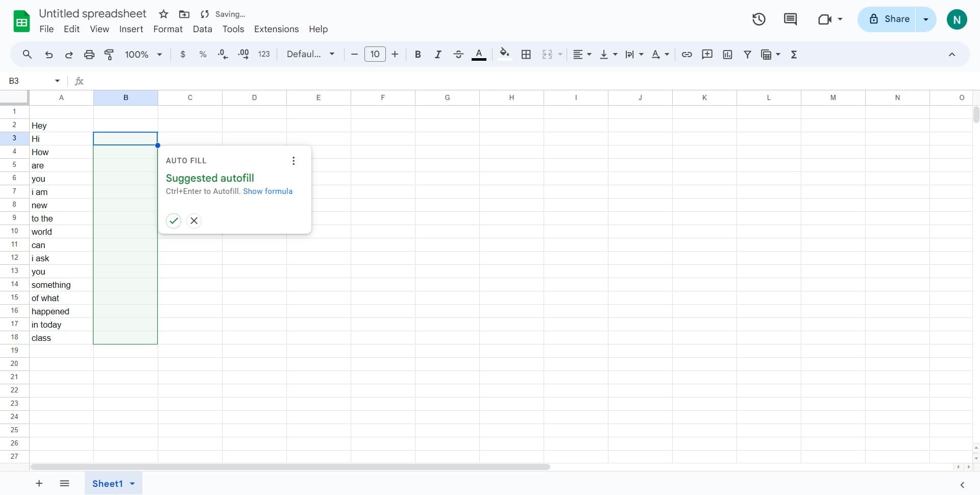Toggle bold formatting
This screenshot has height=495, width=980.
click(x=418, y=55)
